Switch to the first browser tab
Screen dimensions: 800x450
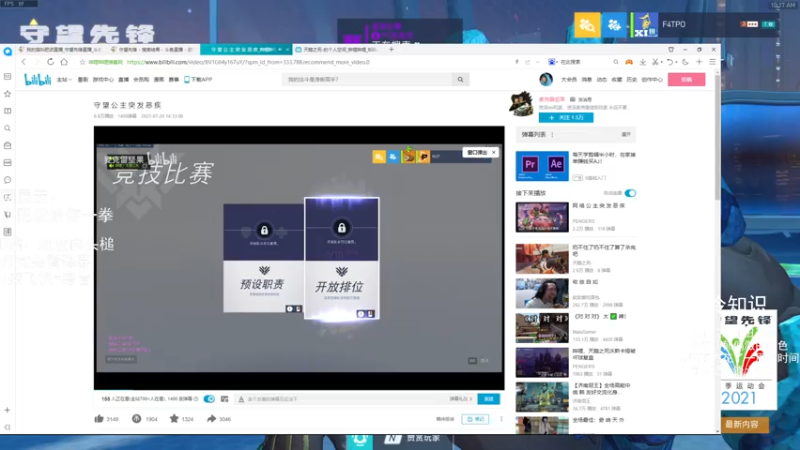pos(59,49)
